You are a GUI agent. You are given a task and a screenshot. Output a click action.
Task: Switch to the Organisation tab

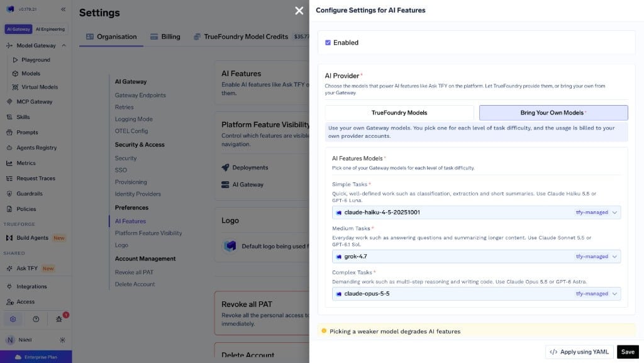click(111, 36)
